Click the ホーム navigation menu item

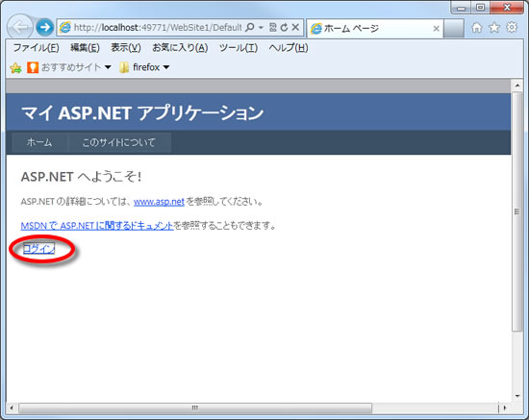[39, 142]
